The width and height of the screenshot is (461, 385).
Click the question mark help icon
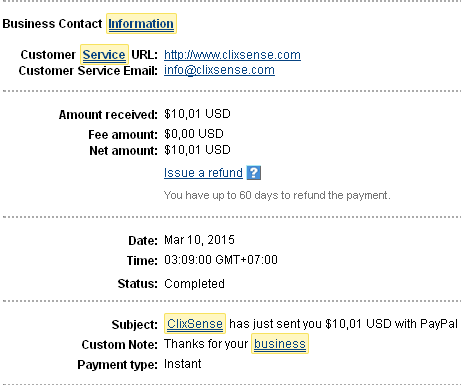point(254,173)
